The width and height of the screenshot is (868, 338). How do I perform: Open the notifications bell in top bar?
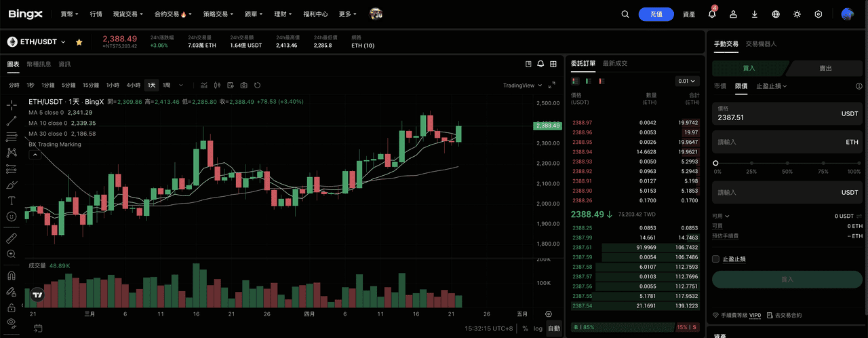712,14
